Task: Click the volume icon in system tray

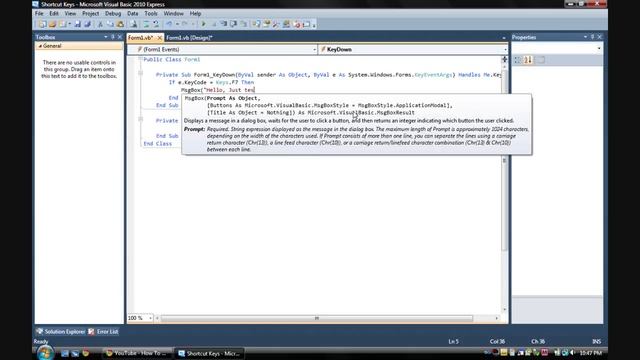Action: (573, 353)
